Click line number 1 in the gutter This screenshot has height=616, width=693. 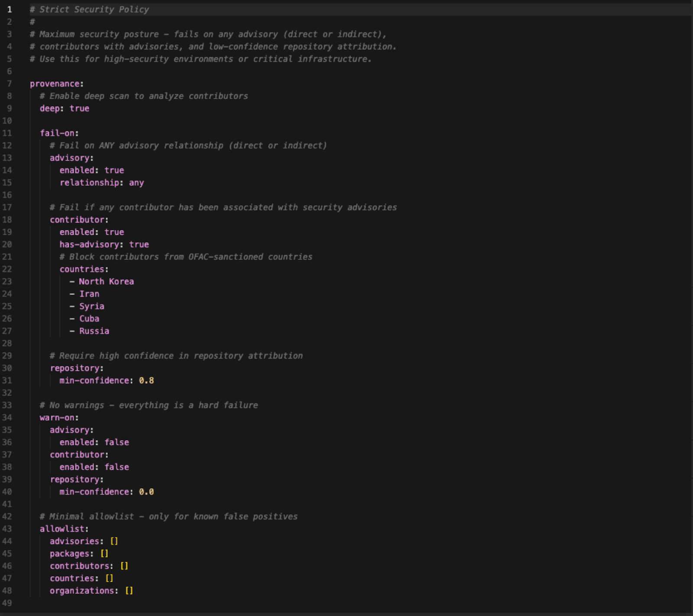click(x=10, y=10)
